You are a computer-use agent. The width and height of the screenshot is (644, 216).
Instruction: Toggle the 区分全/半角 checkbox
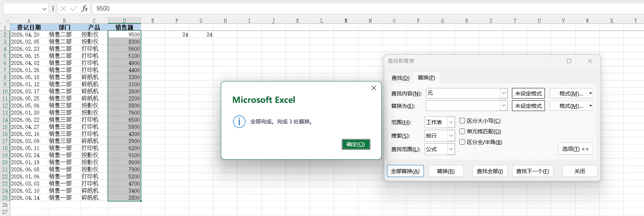462,142
